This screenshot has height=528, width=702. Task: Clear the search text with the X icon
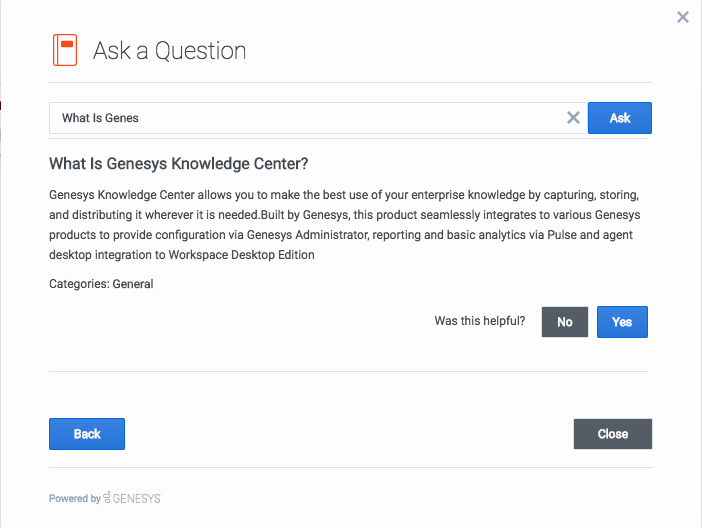[573, 118]
